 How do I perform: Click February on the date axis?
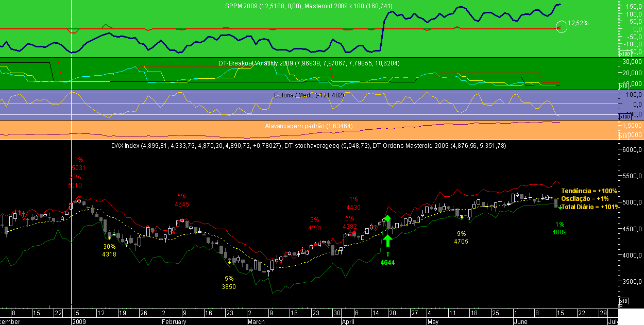point(174,321)
